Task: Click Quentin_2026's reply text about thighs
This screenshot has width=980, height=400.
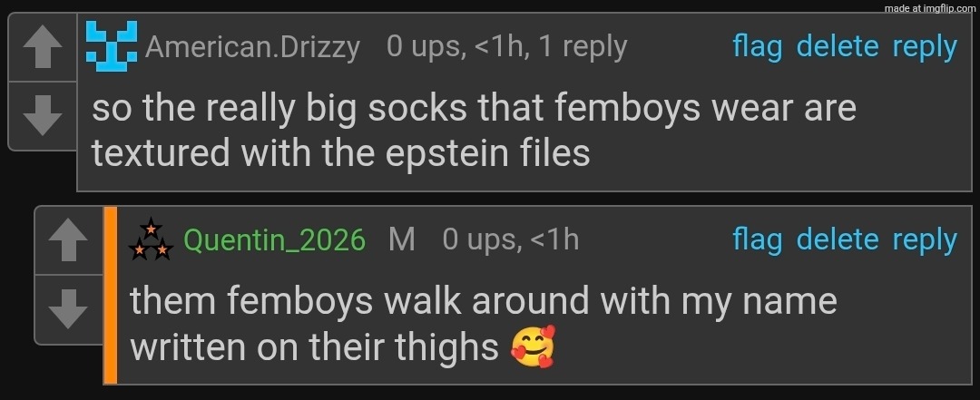Action: click(483, 324)
